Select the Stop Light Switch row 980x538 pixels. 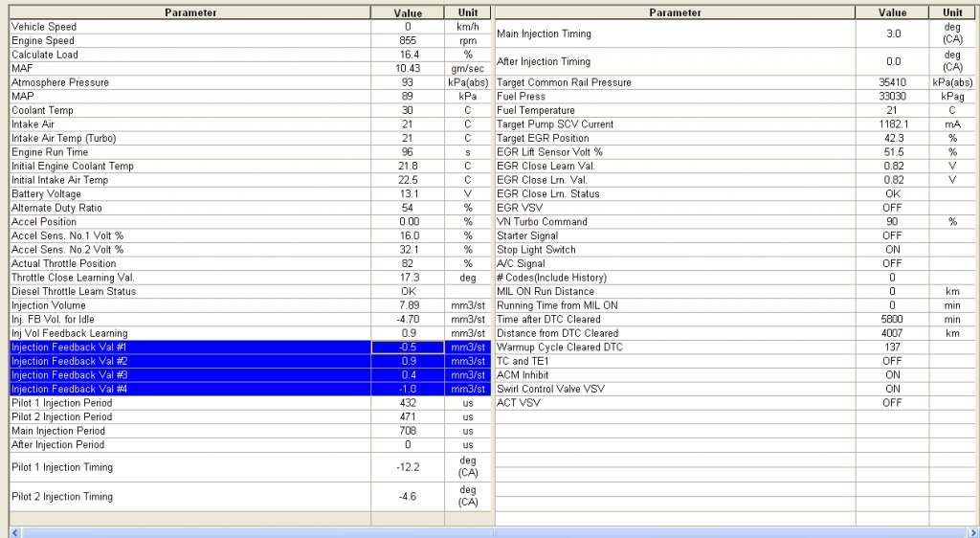click(x=736, y=249)
